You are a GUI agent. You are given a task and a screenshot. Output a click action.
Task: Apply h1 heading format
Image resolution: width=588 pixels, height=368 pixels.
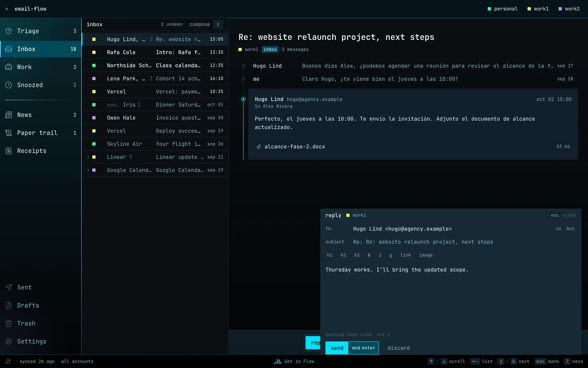coord(330,255)
